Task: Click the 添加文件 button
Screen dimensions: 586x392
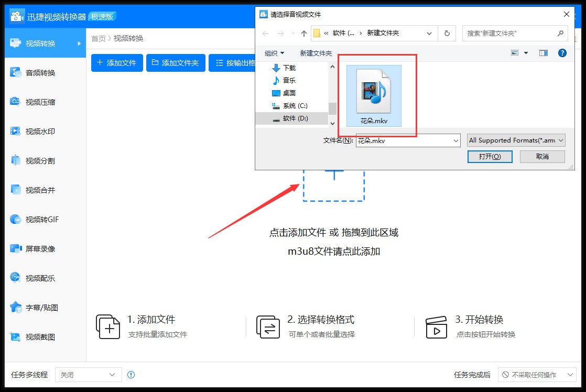Action: click(116, 63)
